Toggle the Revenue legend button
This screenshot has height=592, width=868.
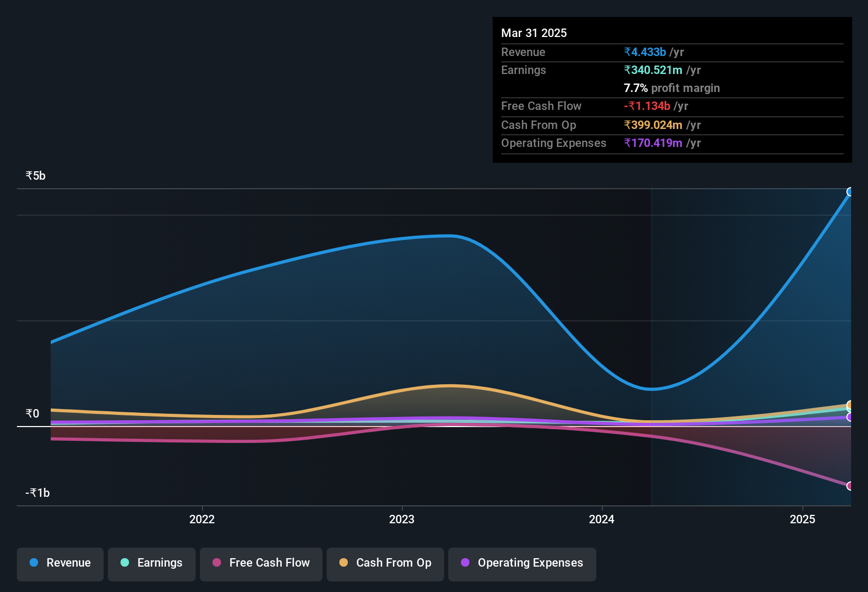tap(60, 564)
